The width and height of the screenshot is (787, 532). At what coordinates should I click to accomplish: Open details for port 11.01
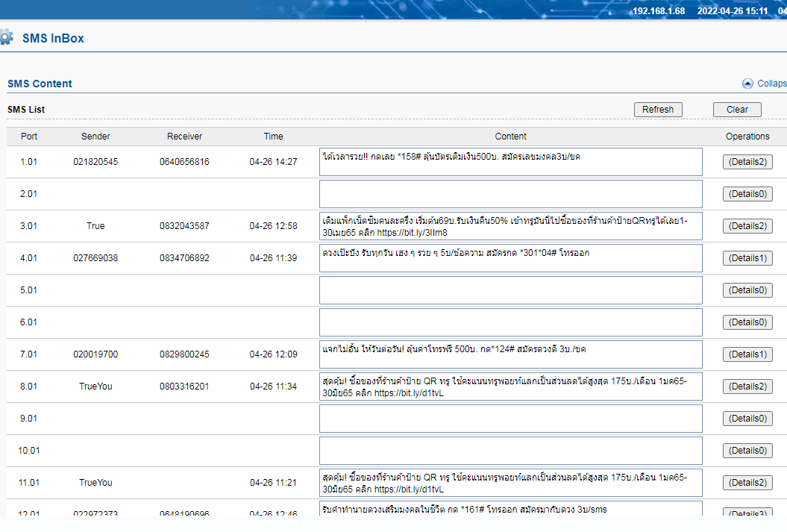(747, 483)
